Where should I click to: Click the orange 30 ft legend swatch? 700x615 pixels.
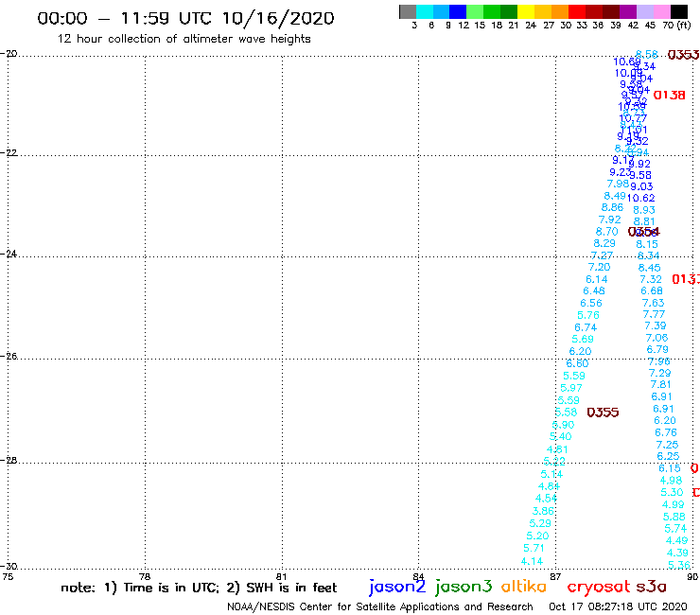pos(560,11)
